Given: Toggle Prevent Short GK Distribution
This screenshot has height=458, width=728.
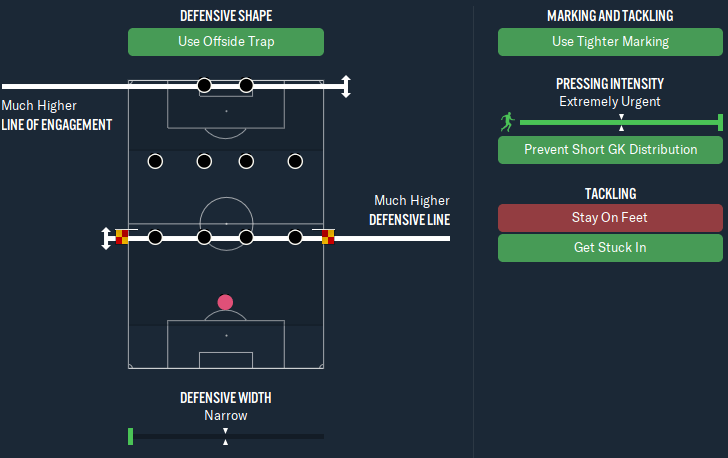Looking at the screenshot, I should [610, 150].
